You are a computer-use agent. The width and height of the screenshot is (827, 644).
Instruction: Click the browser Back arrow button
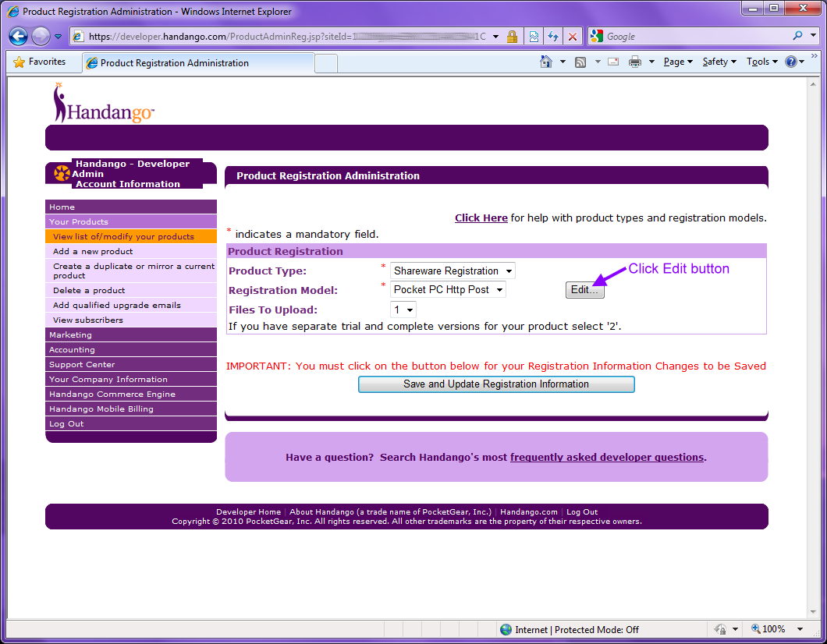click(18, 37)
